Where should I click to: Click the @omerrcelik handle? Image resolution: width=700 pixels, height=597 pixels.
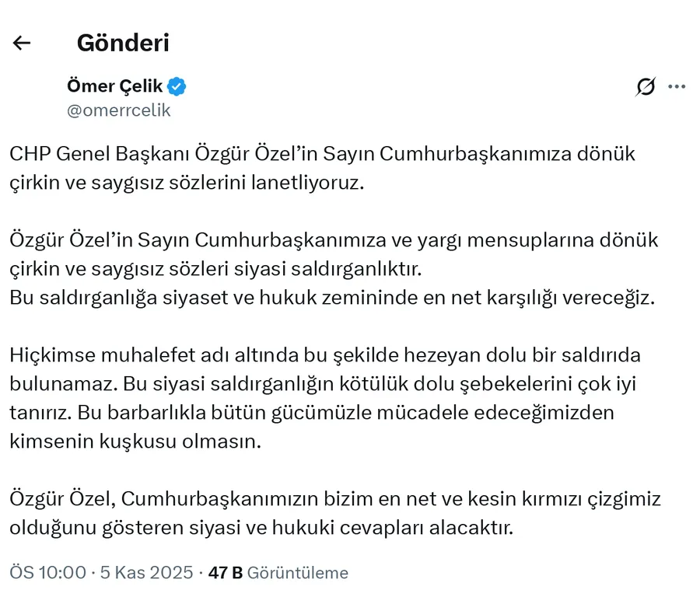(x=119, y=110)
